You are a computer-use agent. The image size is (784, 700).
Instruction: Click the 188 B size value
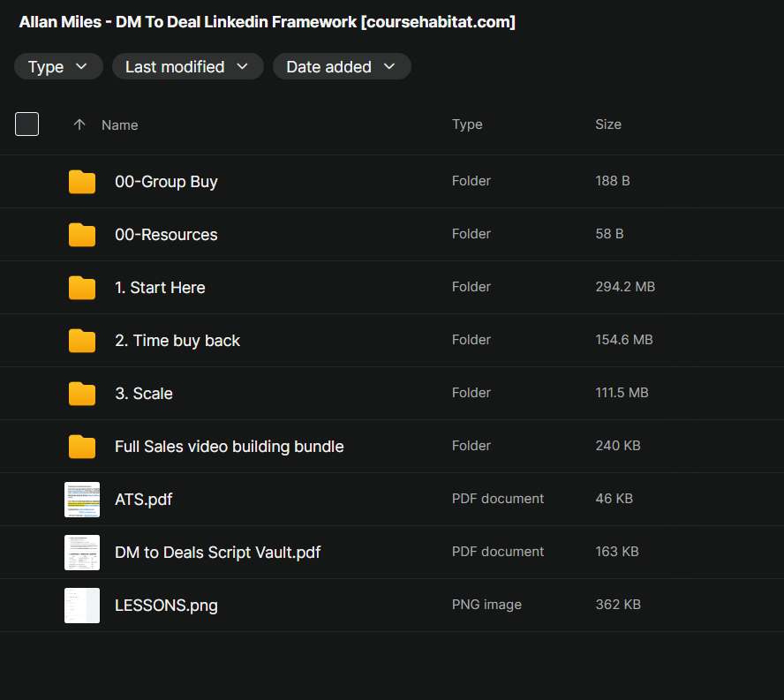613,180
